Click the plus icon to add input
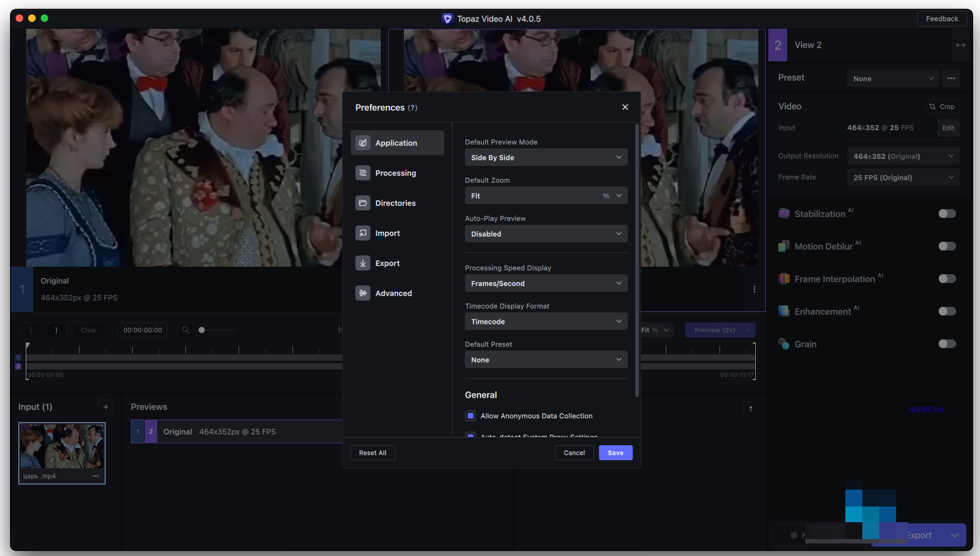The image size is (980, 556). 106,407
